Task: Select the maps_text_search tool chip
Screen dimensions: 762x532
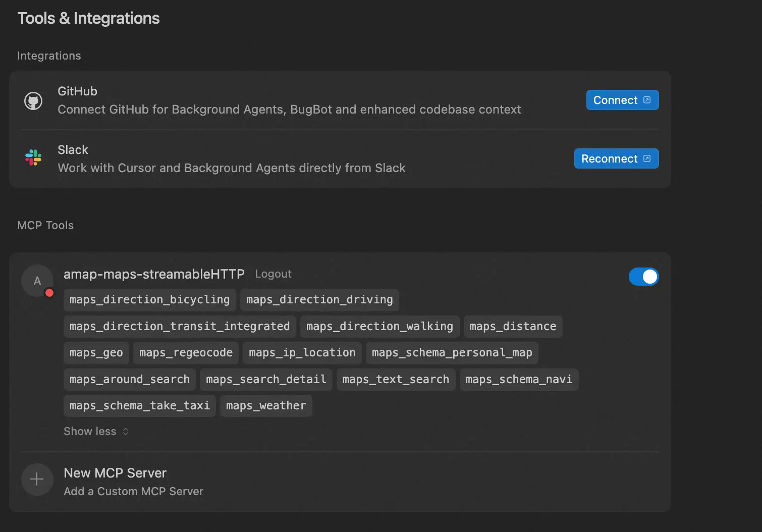Action: point(396,380)
